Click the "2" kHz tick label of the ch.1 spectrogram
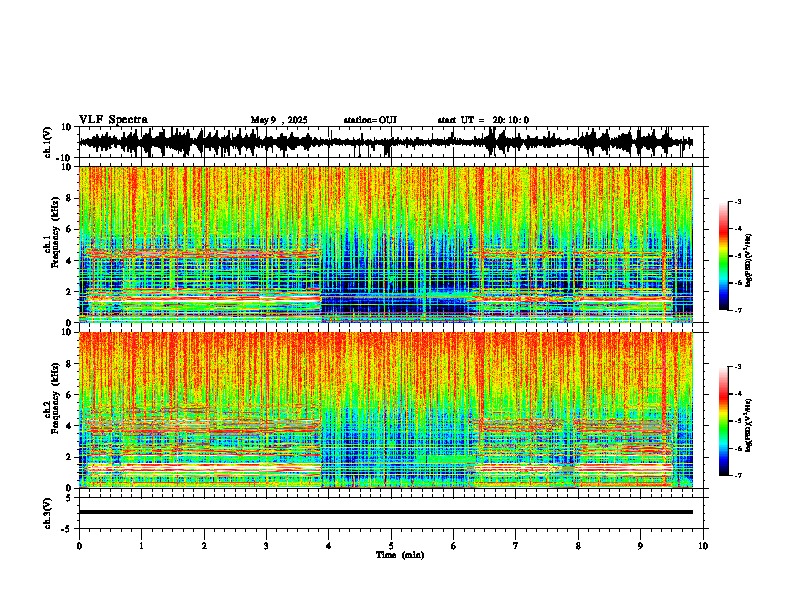 (x=71, y=292)
